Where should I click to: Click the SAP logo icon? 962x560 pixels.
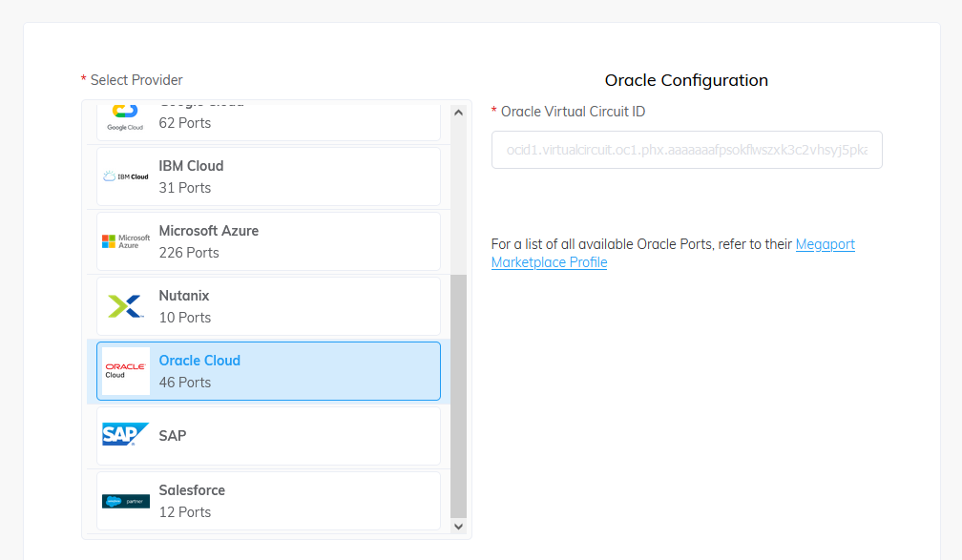pos(126,435)
